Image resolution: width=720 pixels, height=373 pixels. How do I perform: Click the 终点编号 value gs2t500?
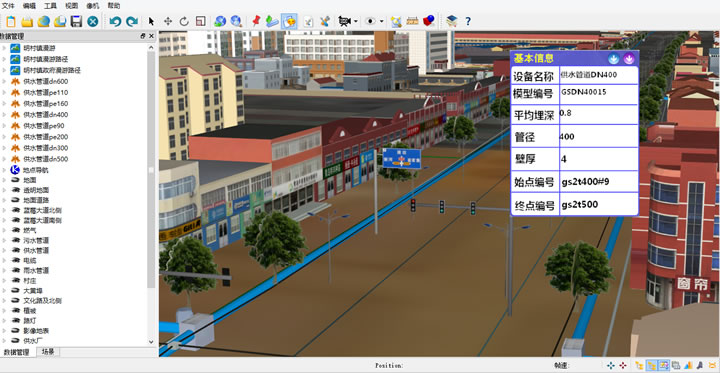tap(579, 205)
